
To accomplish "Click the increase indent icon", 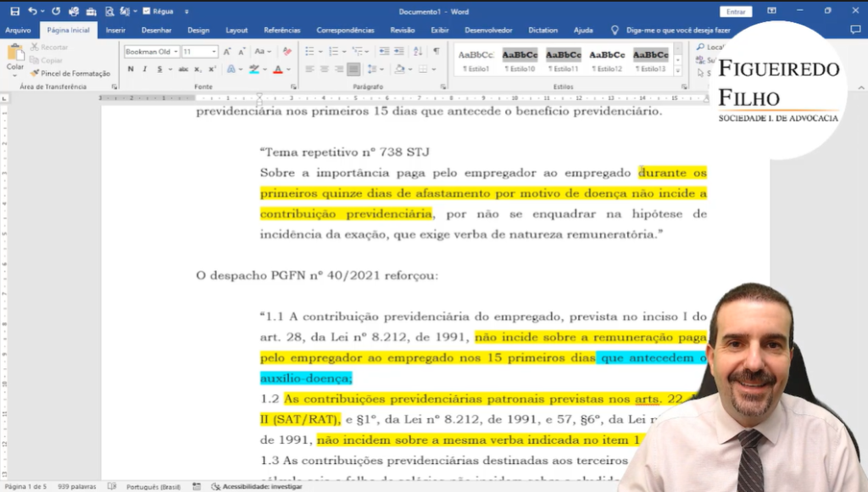I will click(403, 52).
